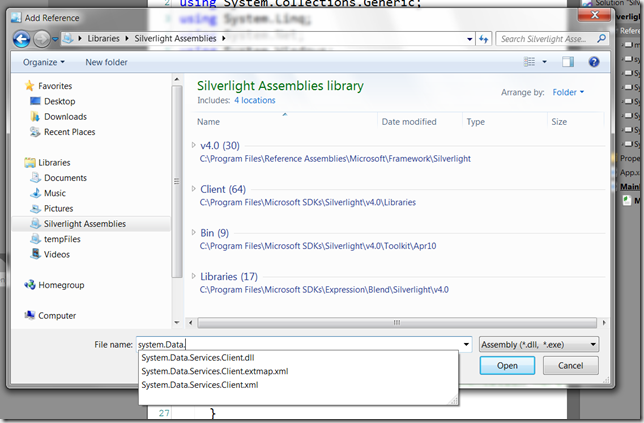Click Silverlight Assemblies in the address path
The width and height of the screenshot is (644, 423).
(x=175, y=39)
